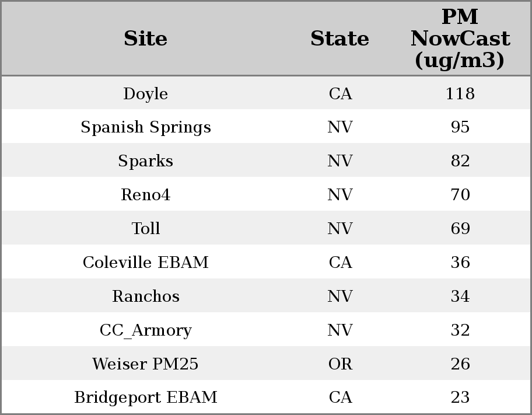Select the CC_Armory site cell

145,330
